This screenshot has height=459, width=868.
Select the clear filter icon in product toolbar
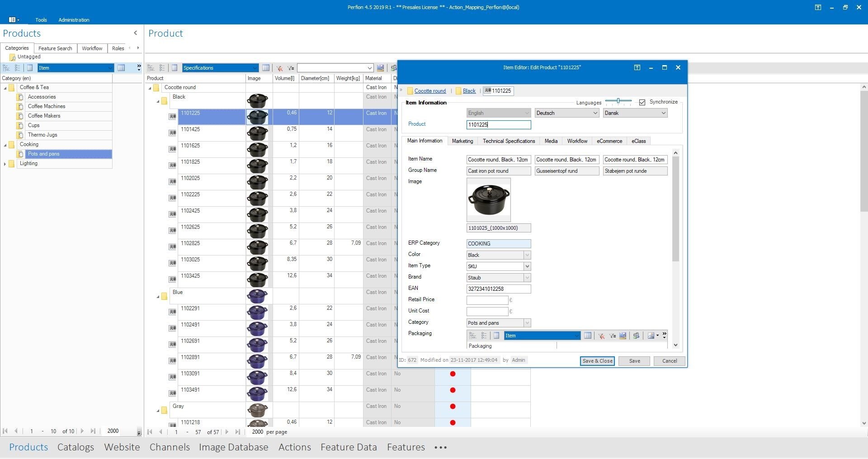(279, 68)
